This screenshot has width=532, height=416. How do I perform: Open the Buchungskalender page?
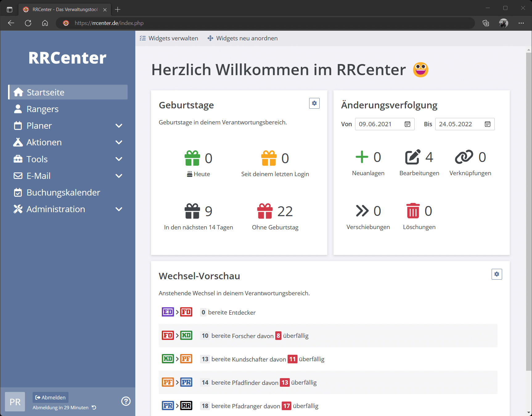click(63, 192)
